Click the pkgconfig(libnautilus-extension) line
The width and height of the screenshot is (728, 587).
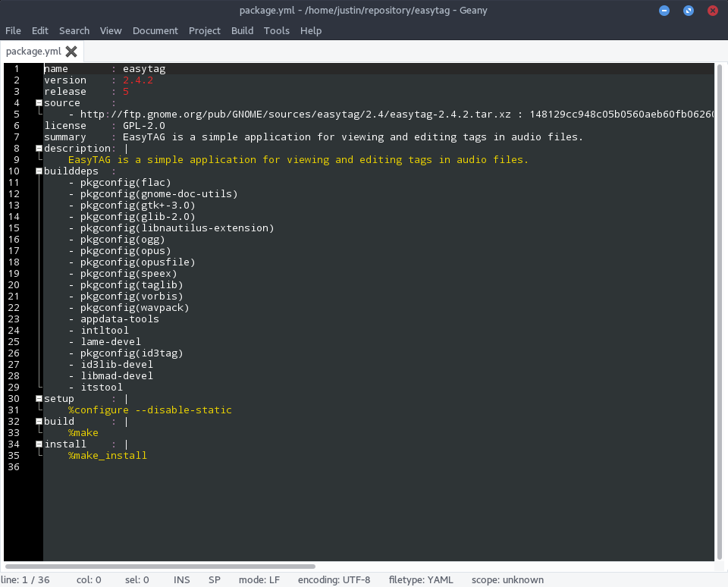(177, 228)
